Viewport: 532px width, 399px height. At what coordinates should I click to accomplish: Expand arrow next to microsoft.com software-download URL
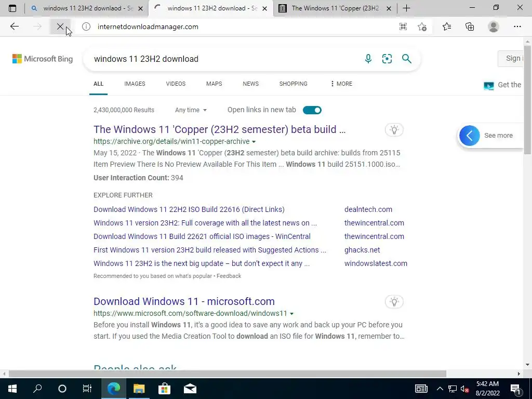[291, 314]
